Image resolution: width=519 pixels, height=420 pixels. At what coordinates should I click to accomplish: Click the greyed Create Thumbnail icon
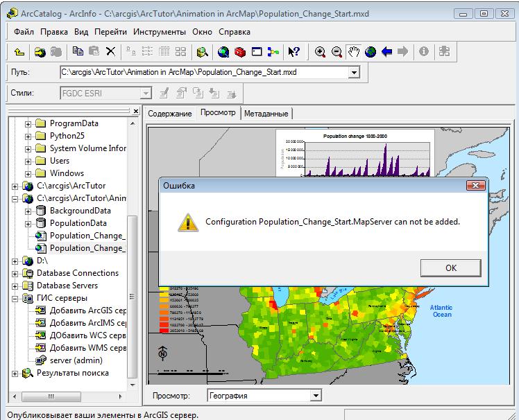(444, 51)
